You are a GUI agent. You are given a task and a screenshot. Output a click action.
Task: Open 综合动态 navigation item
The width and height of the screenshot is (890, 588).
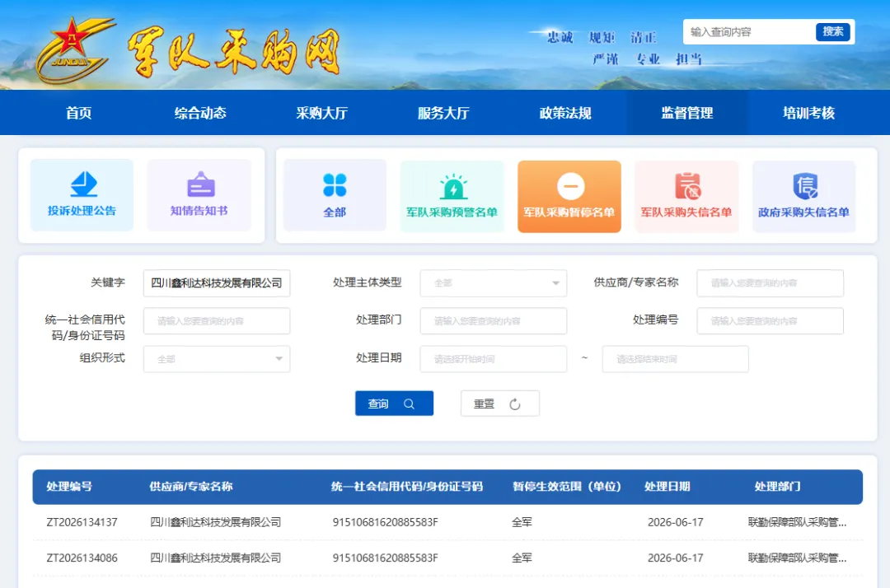point(200,113)
